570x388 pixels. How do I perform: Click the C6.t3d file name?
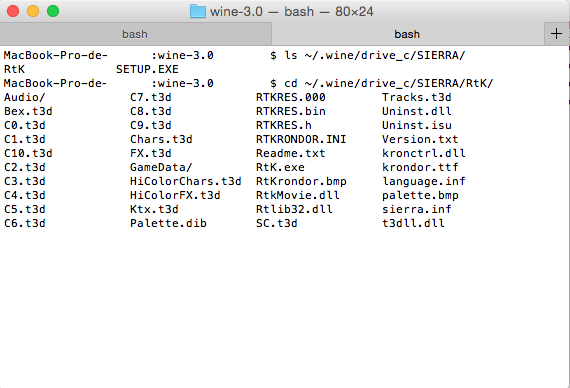point(25,223)
